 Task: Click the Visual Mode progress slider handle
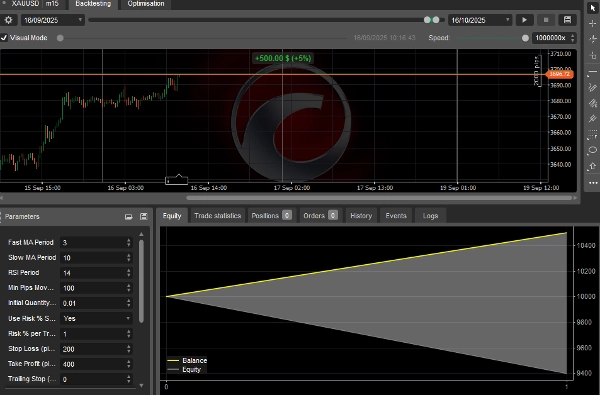tap(60, 38)
